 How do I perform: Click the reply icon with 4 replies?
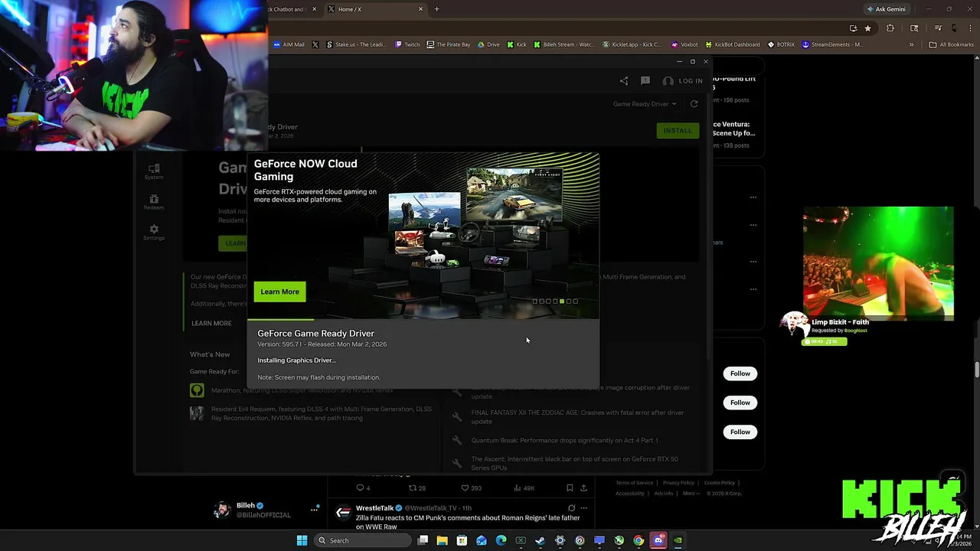tap(362, 488)
